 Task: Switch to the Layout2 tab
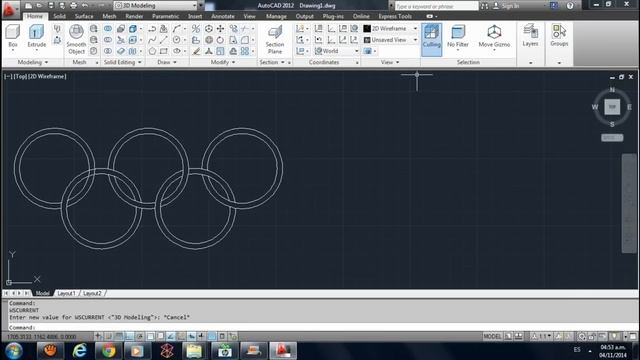pos(92,293)
